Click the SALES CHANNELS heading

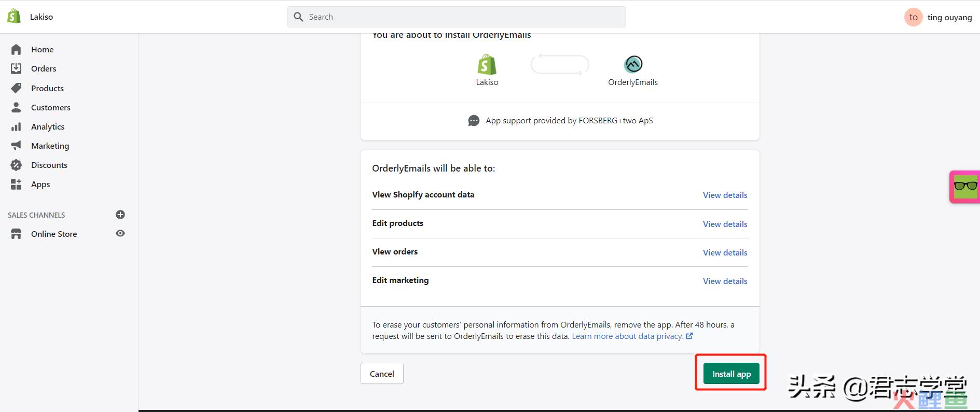[36, 215]
